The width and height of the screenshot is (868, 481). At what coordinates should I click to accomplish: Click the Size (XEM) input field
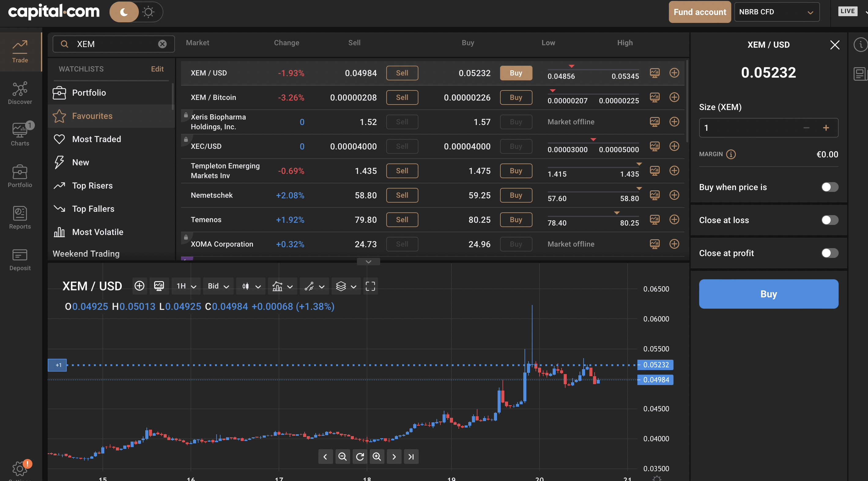[x=768, y=128]
